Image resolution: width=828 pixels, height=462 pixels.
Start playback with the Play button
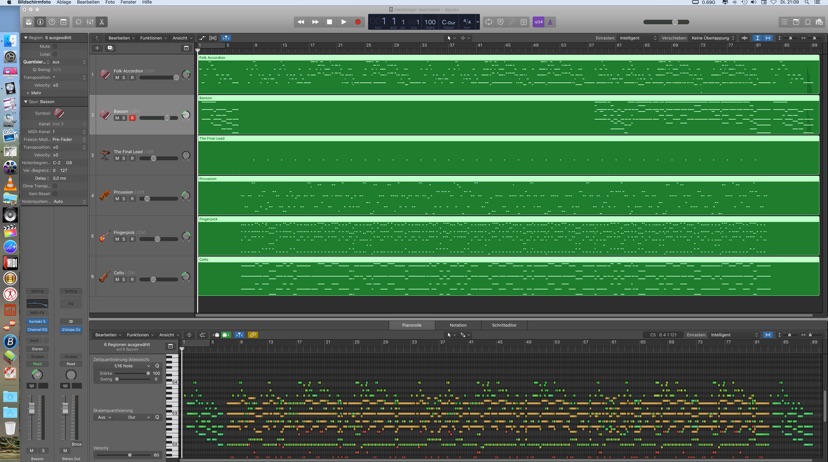coord(344,22)
